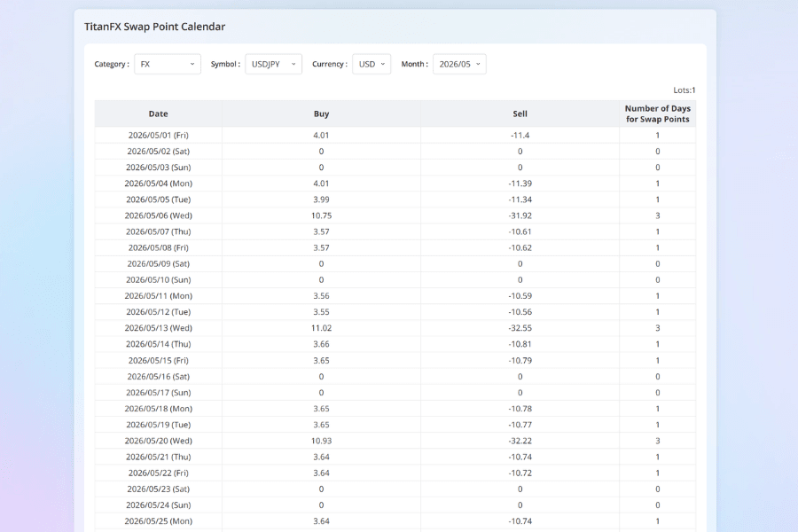The height and width of the screenshot is (532, 798).
Task: Click Sell value -10.81 on 05/14
Action: (520, 344)
